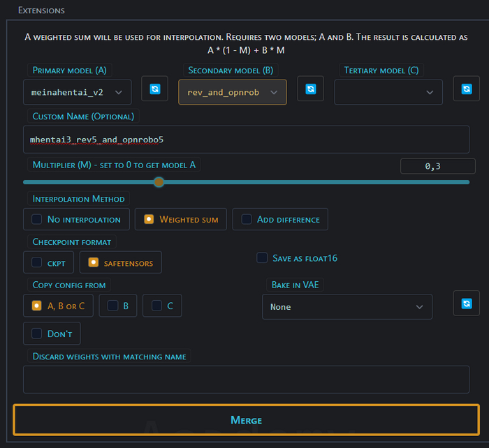Refresh the Primary model (A) list

click(154, 89)
